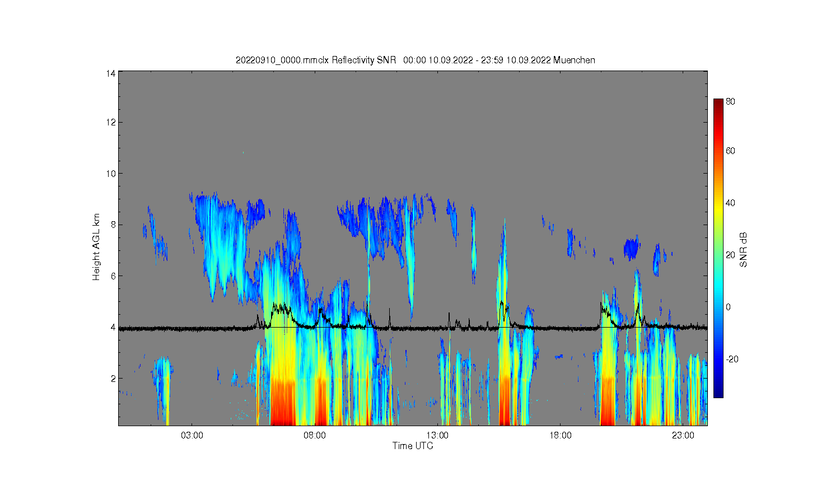Click the 'Height AGL km' y-axis label
The image size is (840, 504).
click(96, 247)
